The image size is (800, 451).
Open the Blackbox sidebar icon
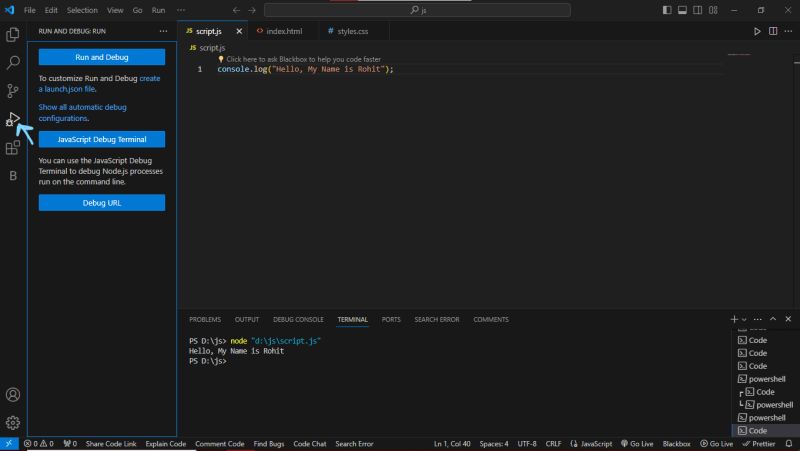[13, 176]
